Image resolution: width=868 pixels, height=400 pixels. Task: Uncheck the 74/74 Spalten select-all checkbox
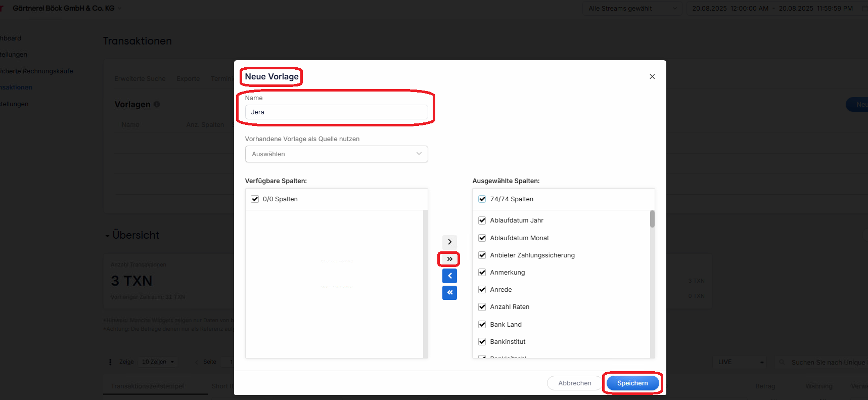click(x=482, y=199)
